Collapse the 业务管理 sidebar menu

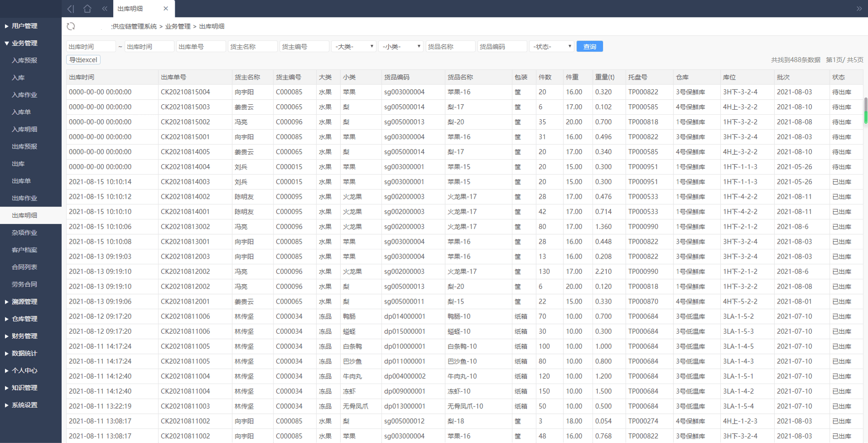click(x=25, y=43)
